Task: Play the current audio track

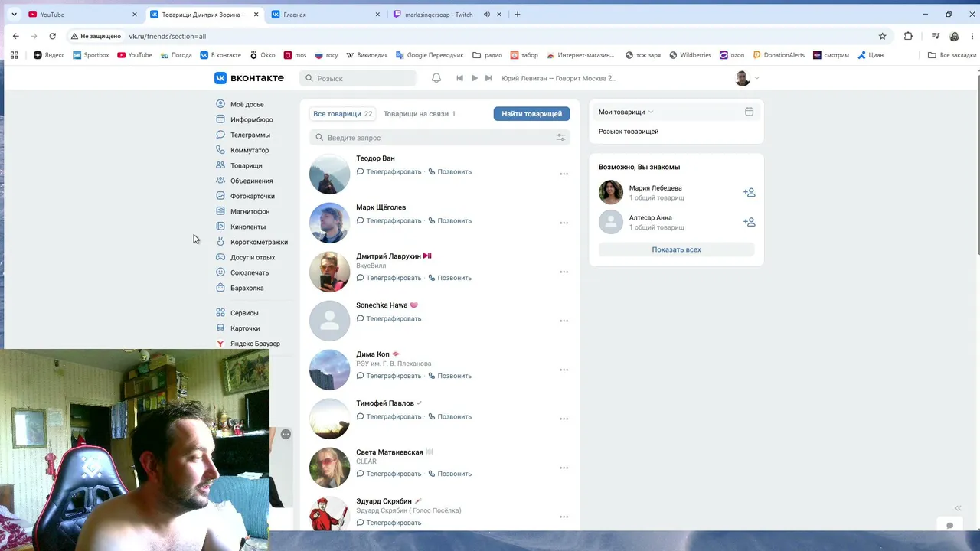Action: (x=475, y=78)
